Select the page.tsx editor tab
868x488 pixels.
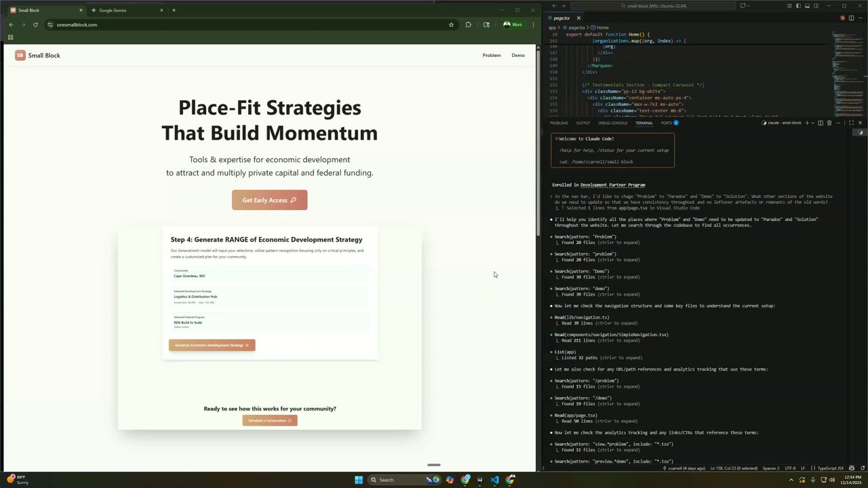(562, 18)
